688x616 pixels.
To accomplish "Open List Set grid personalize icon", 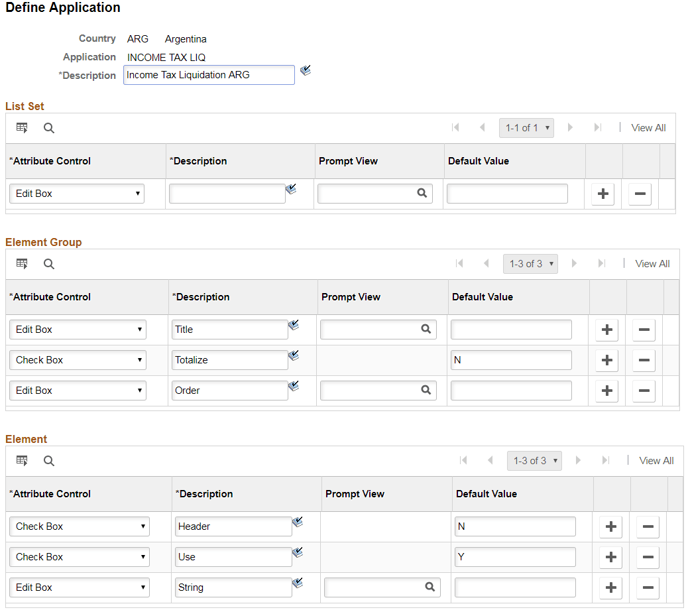I will click(22, 128).
